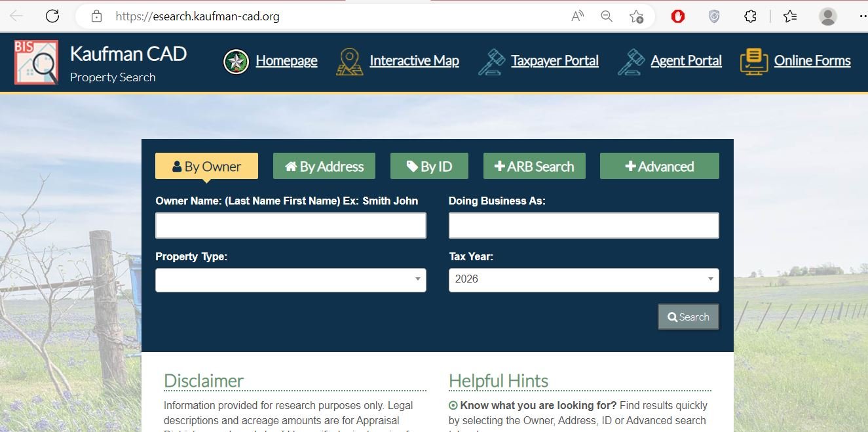The height and width of the screenshot is (432, 868).
Task: Expand the Advanced search tab
Action: (x=660, y=167)
